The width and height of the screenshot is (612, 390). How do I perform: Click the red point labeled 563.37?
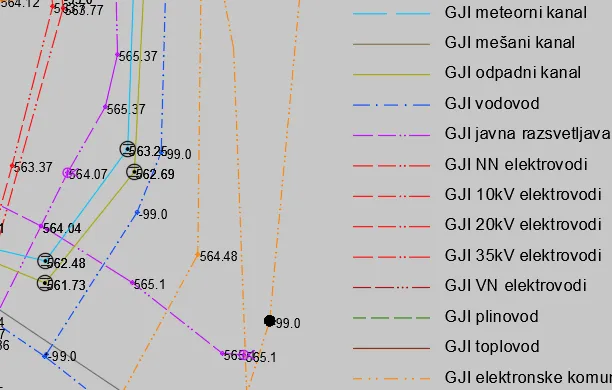pos(12,166)
